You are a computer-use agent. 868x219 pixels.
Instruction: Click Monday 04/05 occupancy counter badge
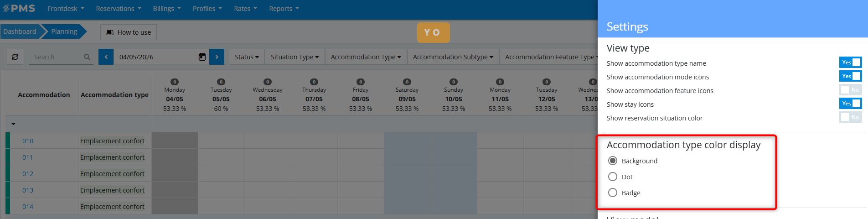point(175,82)
